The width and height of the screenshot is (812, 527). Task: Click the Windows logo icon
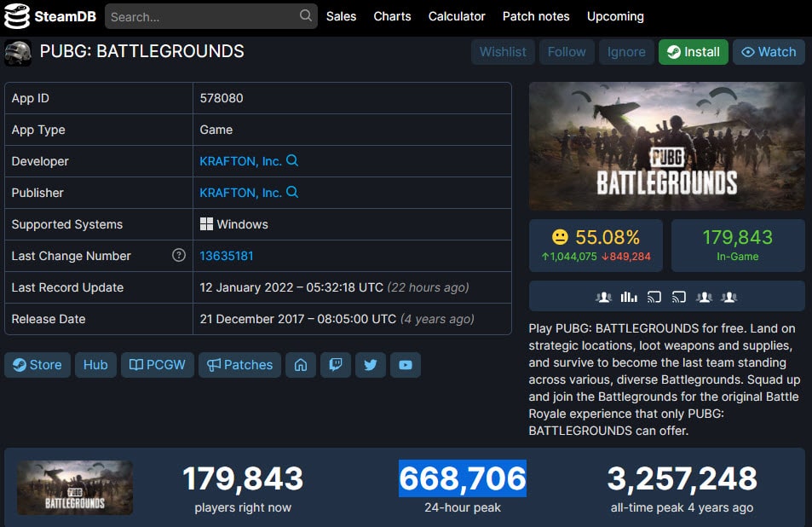(206, 224)
